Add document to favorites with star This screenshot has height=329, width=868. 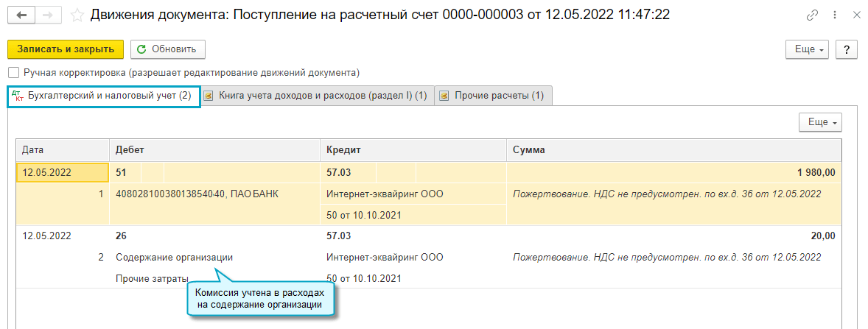pyautogui.click(x=77, y=15)
